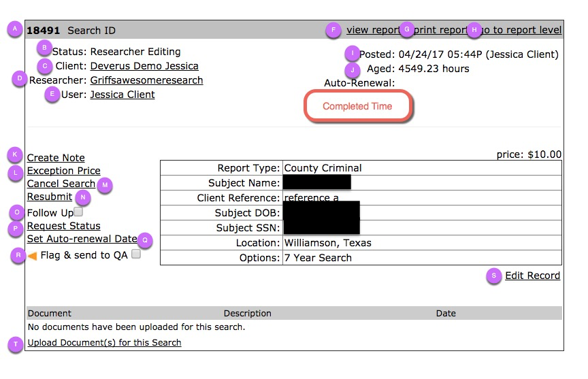Viewport: 588px width, 379px height.
Task: Click the purple annotation marker A
Action: click(14, 29)
